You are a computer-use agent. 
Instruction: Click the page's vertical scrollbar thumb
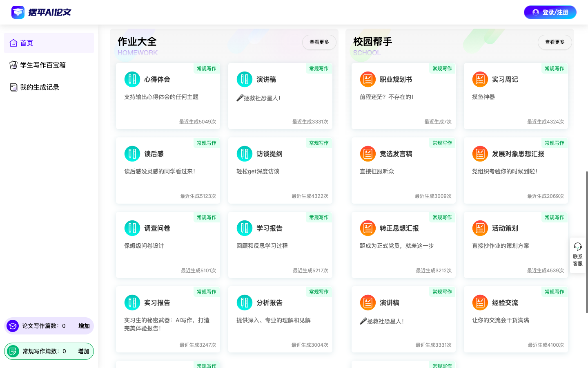pyautogui.click(x=587, y=241)
